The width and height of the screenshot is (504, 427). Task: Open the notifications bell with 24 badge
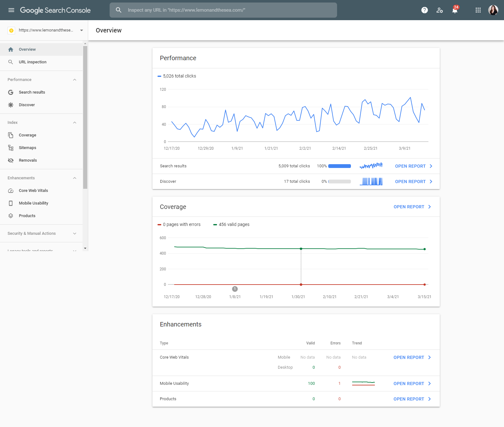455,10
